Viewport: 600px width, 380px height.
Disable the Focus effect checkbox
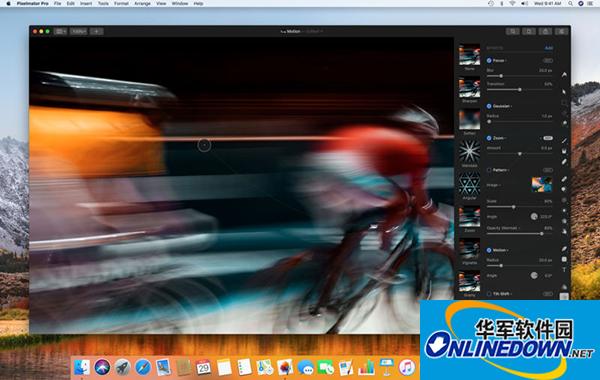[x=489, y=60]
